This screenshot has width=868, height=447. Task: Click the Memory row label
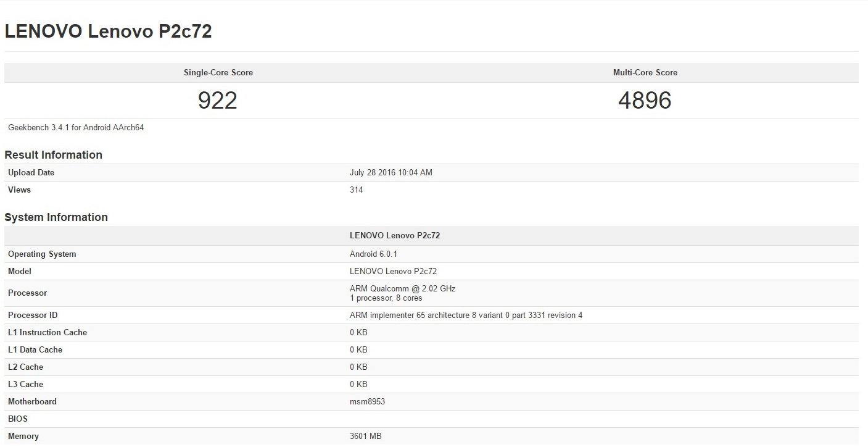(x=23, y=437)
